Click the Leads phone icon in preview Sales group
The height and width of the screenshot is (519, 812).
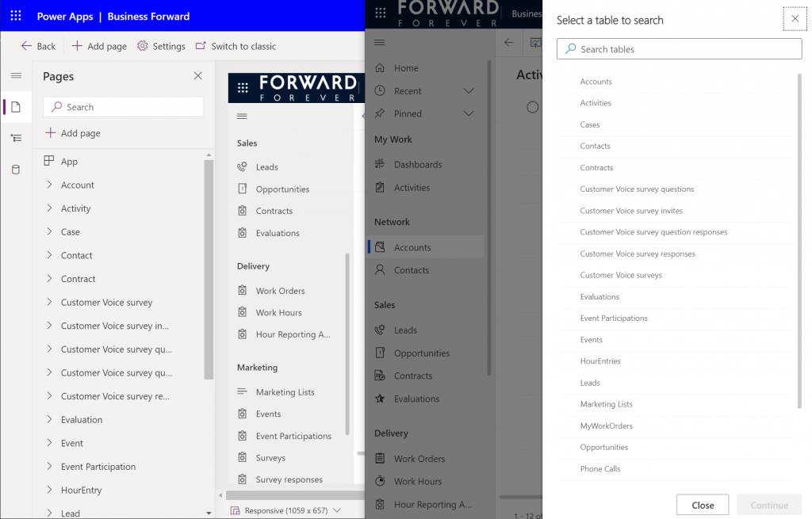click(243, 166)
